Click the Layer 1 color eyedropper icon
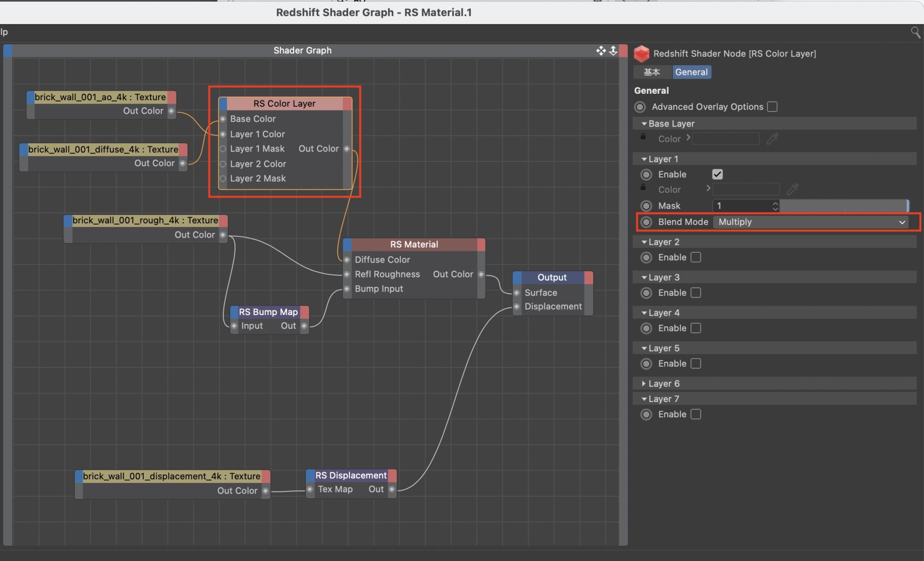The width and height of the screenshot is (924, 561). tap(792, 189)
